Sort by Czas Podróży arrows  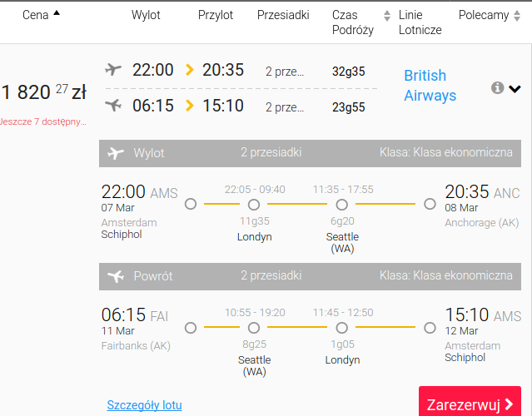click(387, 16)
